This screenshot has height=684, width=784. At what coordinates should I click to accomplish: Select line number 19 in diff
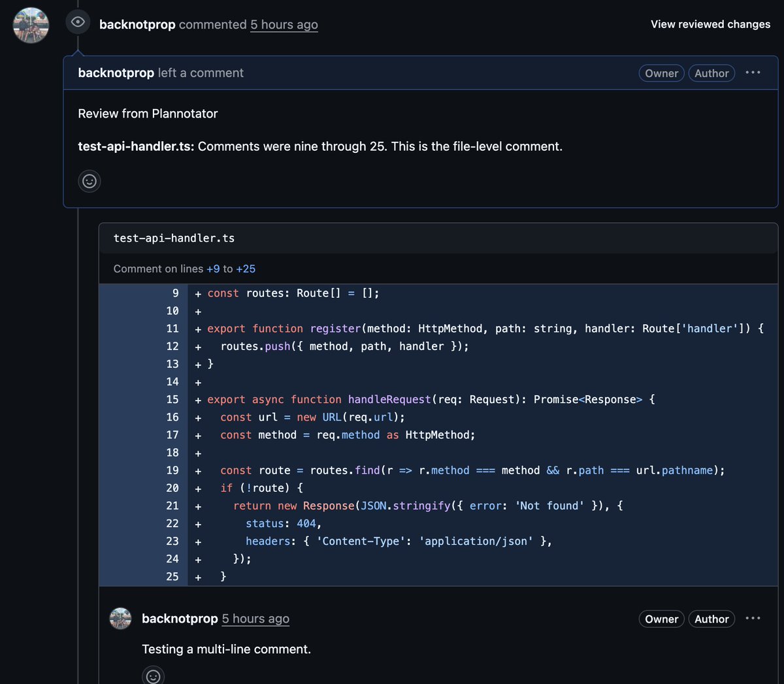[x=172, y=470]
